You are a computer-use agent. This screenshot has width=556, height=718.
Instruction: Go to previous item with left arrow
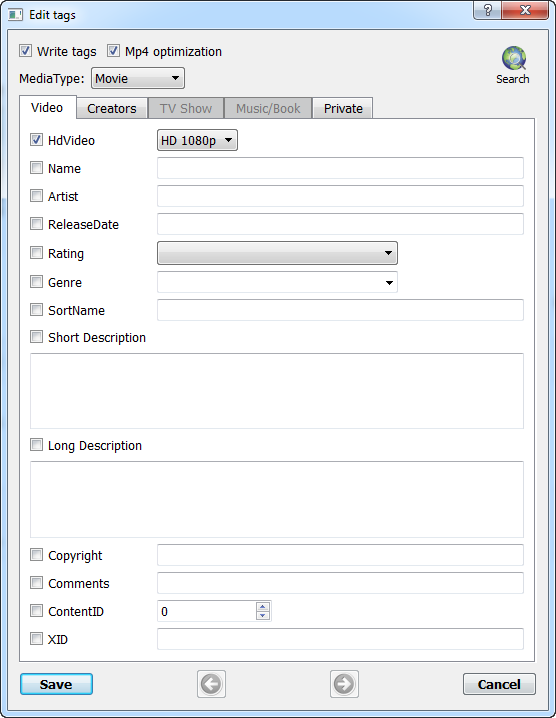(211, 684)
